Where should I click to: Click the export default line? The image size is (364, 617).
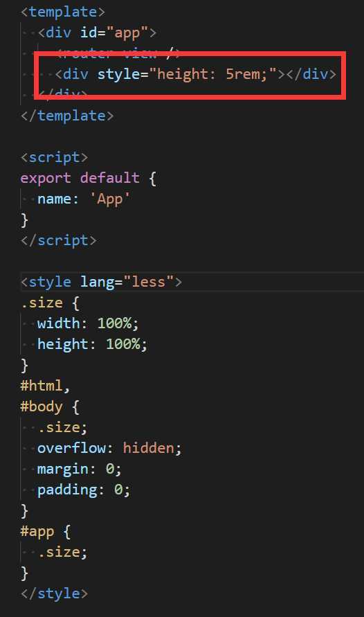89,178
